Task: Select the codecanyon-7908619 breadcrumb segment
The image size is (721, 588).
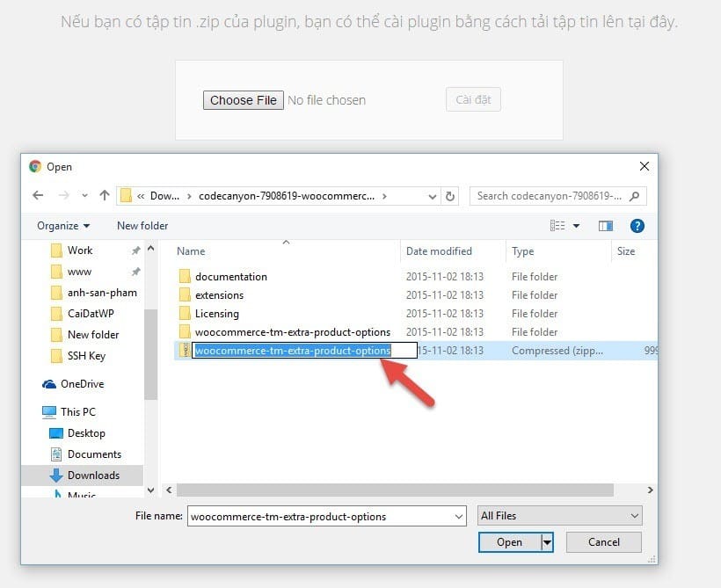Action: (287, 196)
